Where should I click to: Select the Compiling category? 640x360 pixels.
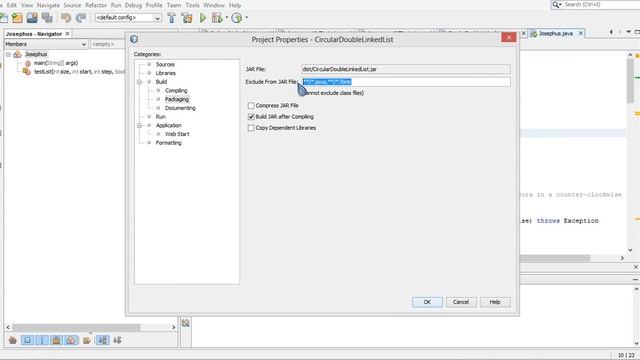(176, 91)
